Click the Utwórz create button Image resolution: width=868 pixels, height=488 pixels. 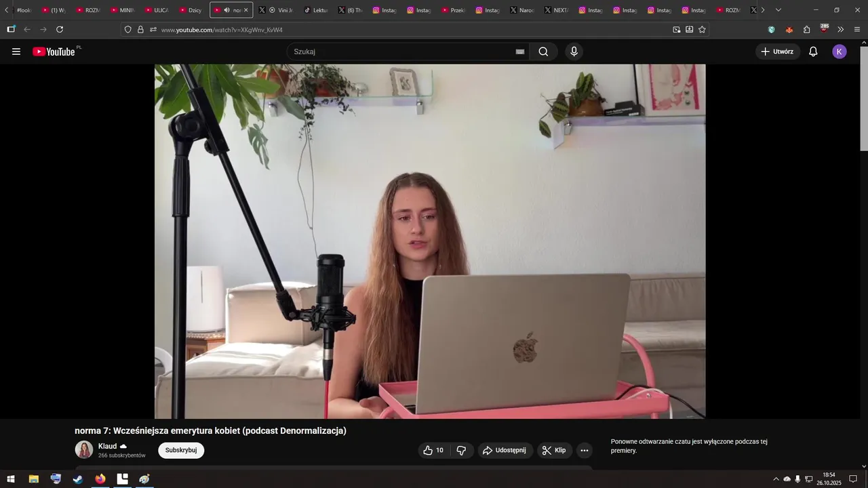coord(778,52)
